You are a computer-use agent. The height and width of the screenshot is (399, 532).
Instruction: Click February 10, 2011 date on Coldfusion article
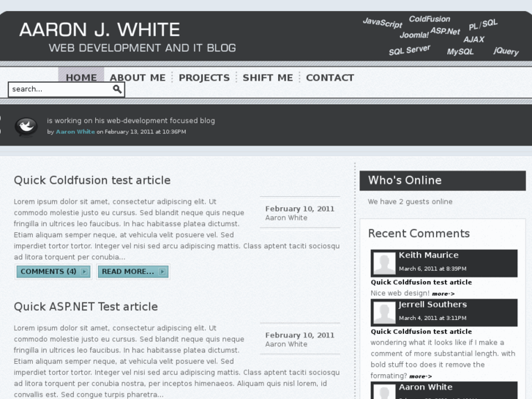[x=299, y=209]
